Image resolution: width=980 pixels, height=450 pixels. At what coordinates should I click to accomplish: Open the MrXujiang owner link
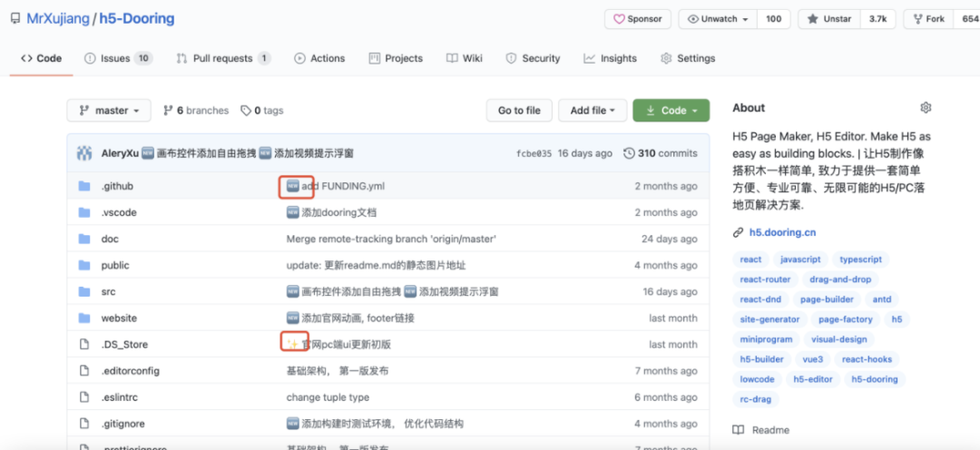tap(57, 19)
